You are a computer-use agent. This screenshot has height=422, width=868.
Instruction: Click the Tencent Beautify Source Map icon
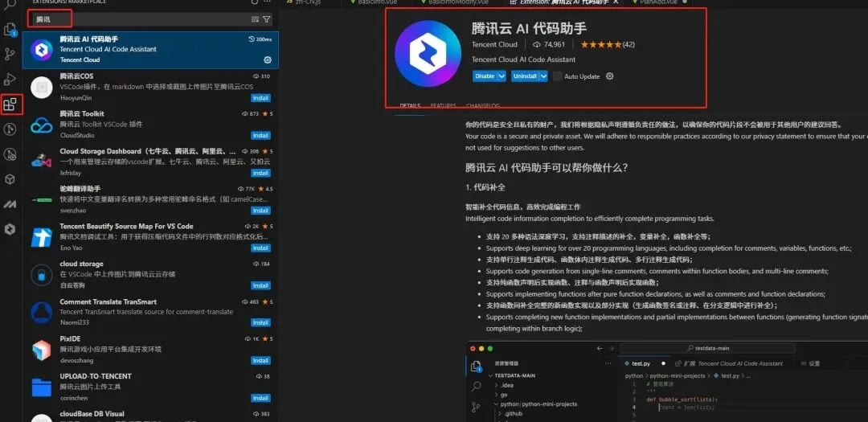coord(42,238)
